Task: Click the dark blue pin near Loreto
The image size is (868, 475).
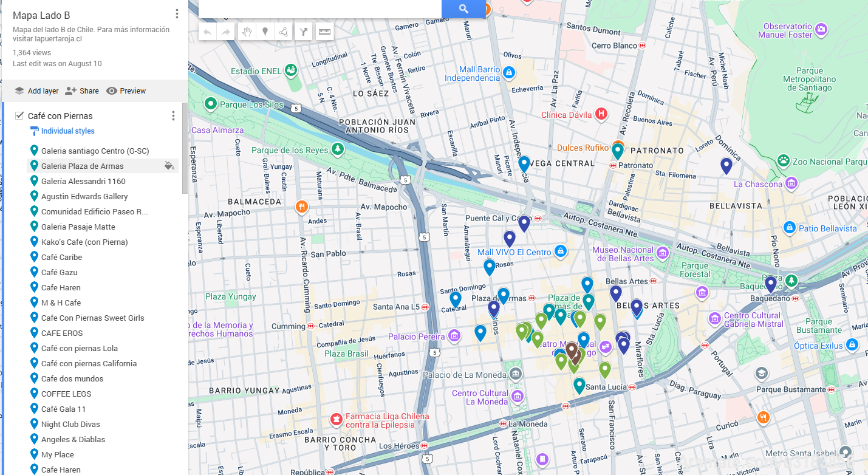Action: tap(726, 165)
